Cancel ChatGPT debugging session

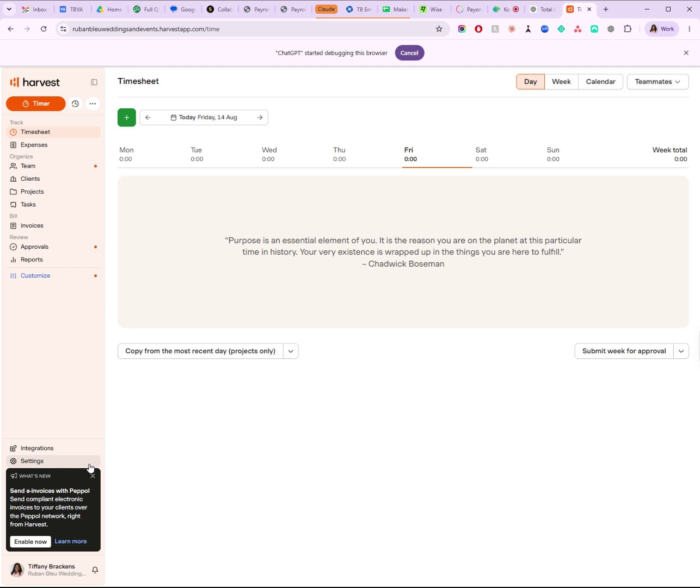(x=409, y=53)
